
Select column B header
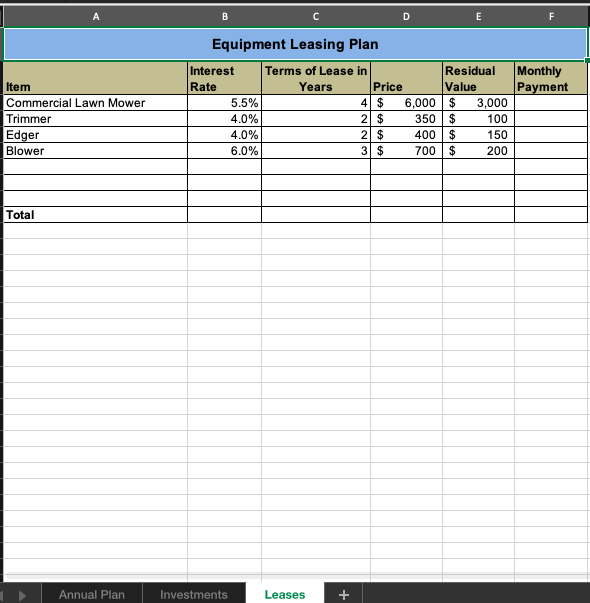click(x=225, y=17)
